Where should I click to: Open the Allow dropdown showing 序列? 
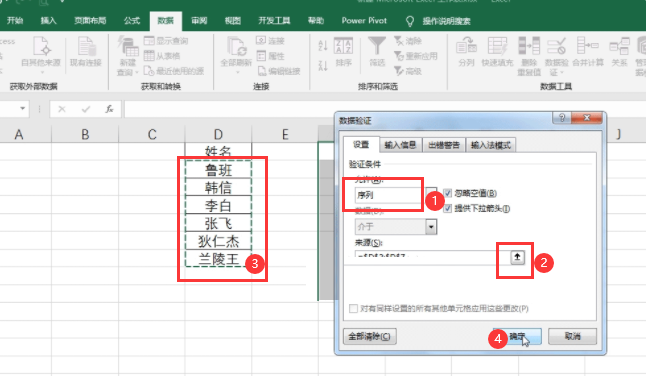(x=431, y=194)
